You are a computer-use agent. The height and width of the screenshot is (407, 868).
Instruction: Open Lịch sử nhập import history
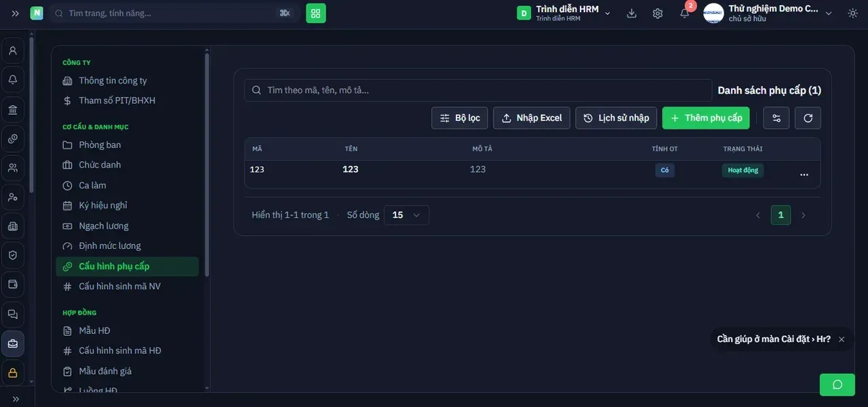(616, 118)
